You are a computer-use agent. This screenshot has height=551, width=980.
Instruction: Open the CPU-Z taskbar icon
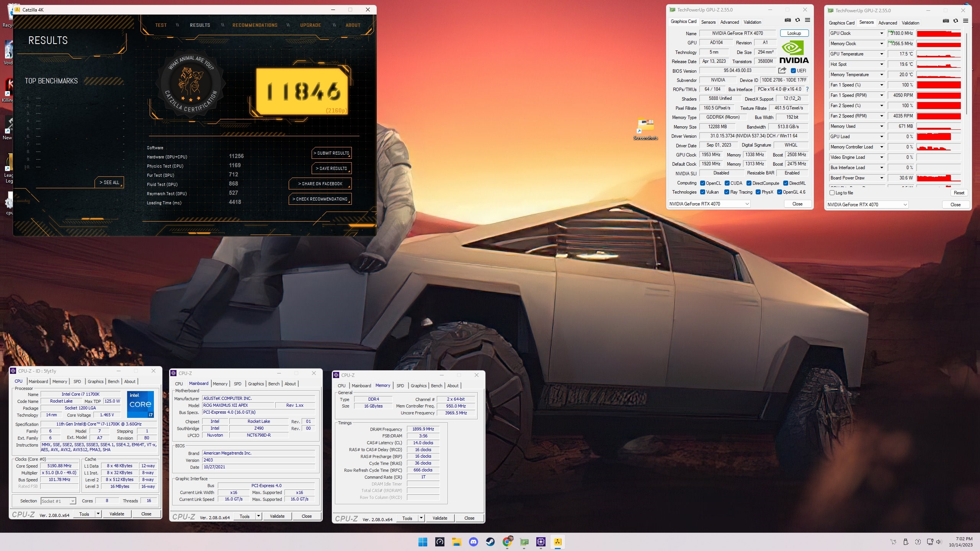pos(541,542)
